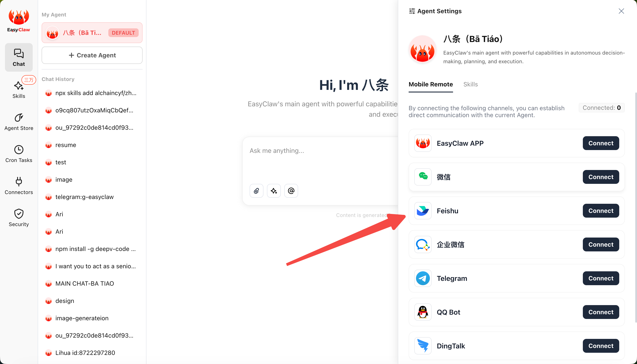This screenshot has height=364, width=637.
Task: Connect the 微信 channel
Action: click(x=601, y=177)
